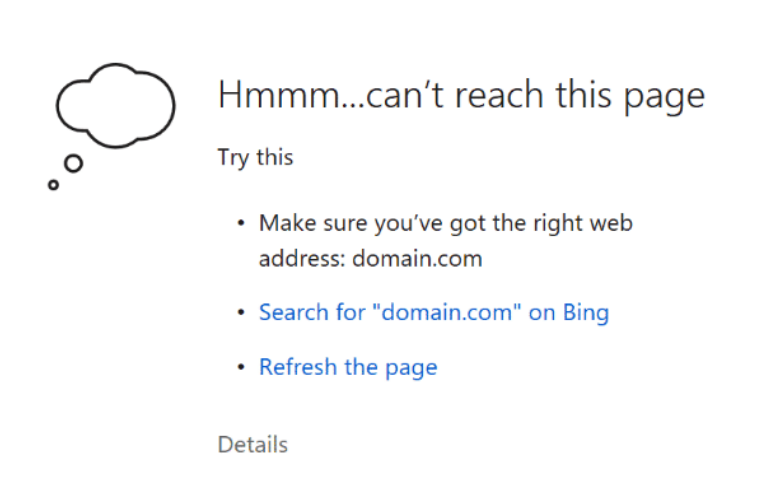Click the word "Bing" in the search link

pos(586,313)
